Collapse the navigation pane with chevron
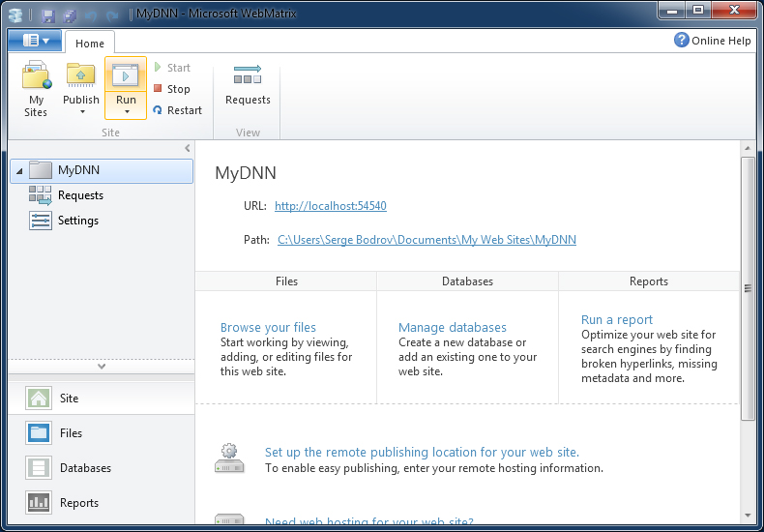This screenshot has width=764, height=532. (188, 148)
